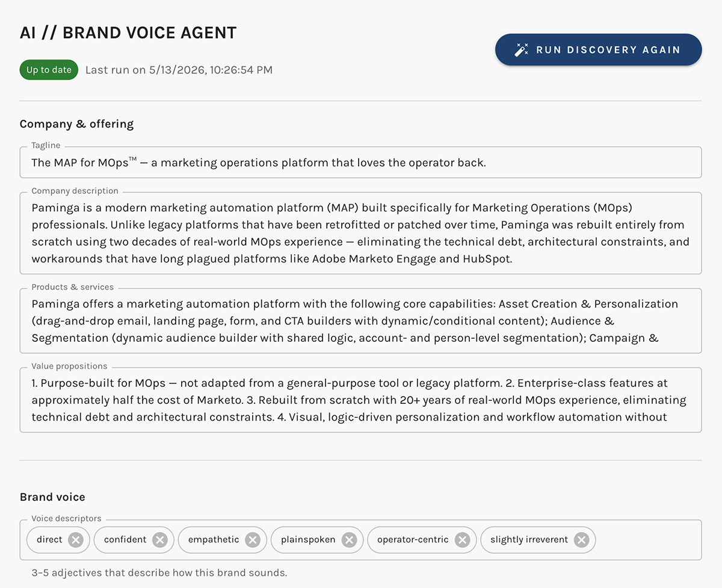Screen dimensions: 722x588
Task: Click the 'Last run on 5/13/2026' timestamp
Action: click(x=179, y=70)
